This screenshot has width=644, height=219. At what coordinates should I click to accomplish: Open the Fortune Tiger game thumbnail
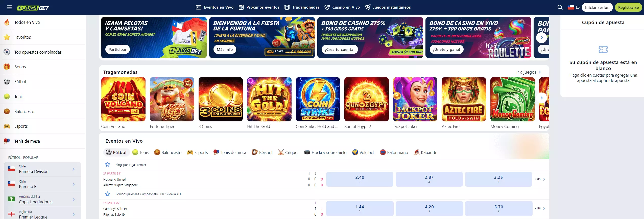(172, 99)
